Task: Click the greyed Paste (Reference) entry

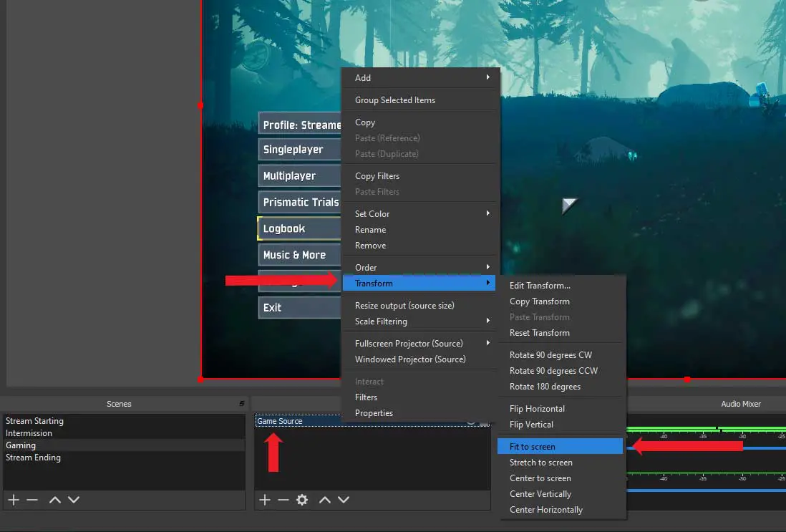Action: 420,138
